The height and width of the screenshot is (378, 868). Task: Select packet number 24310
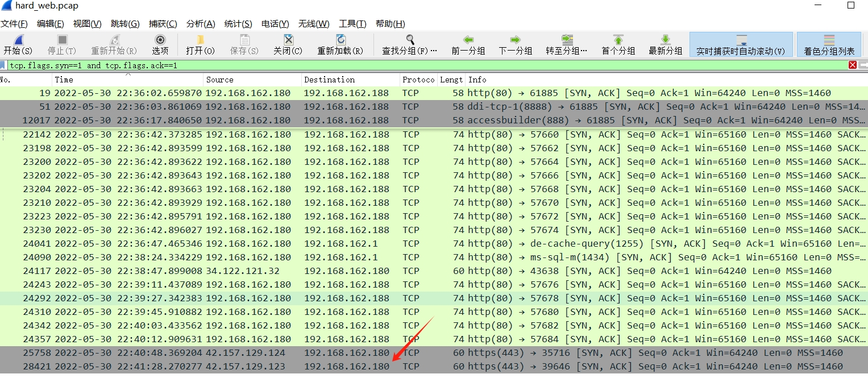pos(434,312)
